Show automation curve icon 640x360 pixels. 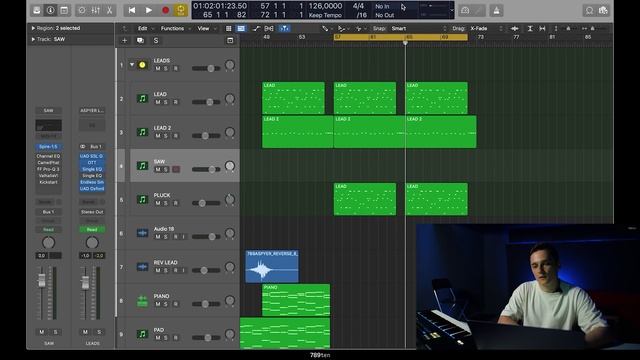click(256, 29)
